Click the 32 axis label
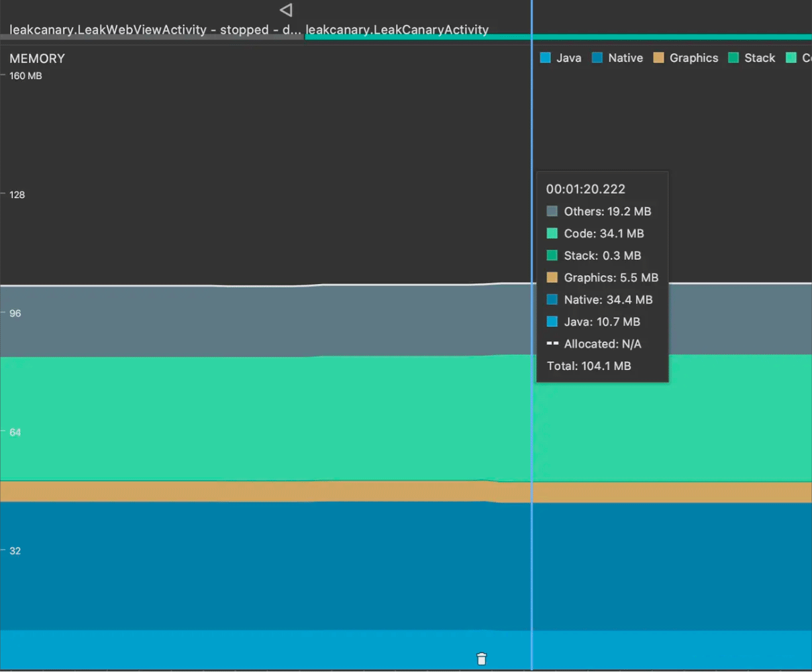Screen dimensions: 812x672 [15, 551]
